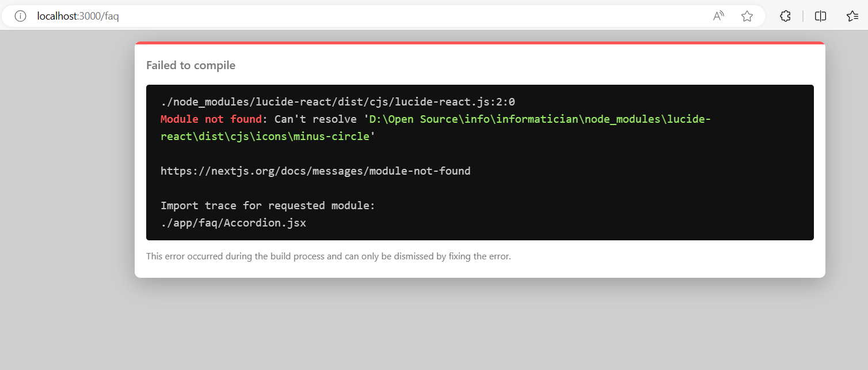
Task: Enable split screen view
Action: click(820, 16)
